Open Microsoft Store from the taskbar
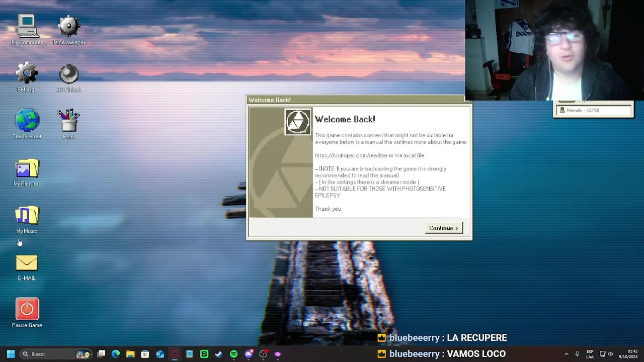The height and width of the screenshot is (362, 644). [145, 354]
